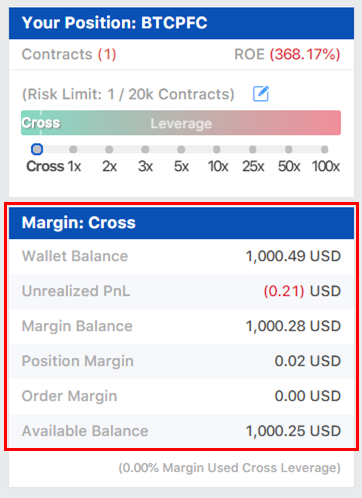Select the Margin Balance row

(181, 326)
